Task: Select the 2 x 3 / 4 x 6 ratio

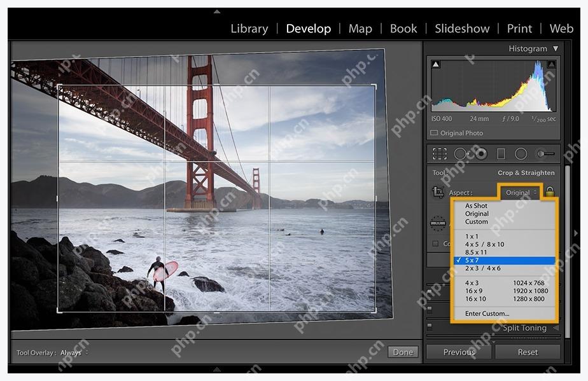Action: [x=505, y=268]
